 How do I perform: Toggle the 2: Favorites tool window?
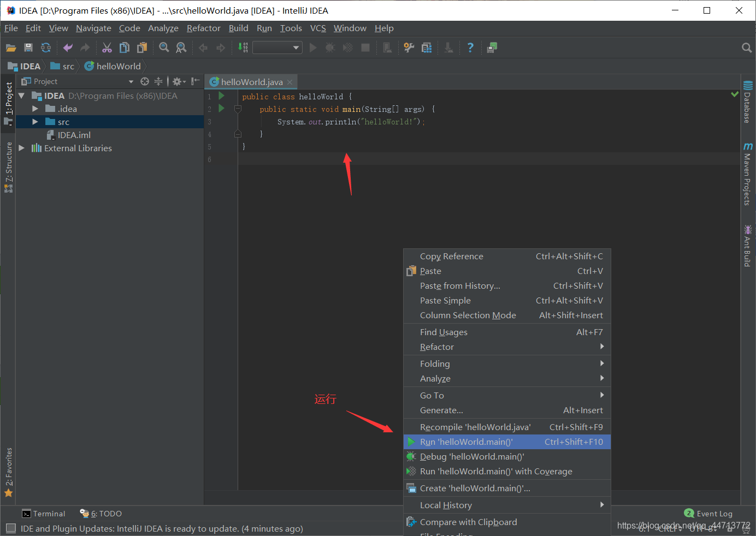click(x=8, y=472)
